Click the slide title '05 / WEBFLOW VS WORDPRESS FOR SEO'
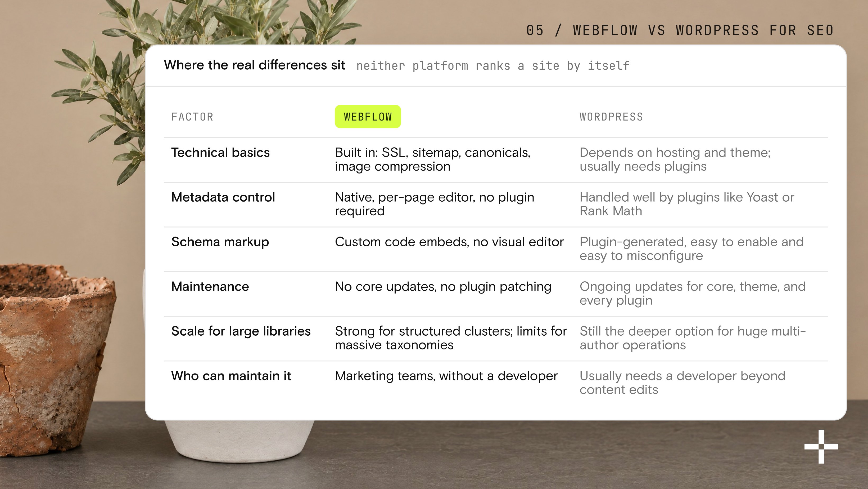 pos(680,30)
